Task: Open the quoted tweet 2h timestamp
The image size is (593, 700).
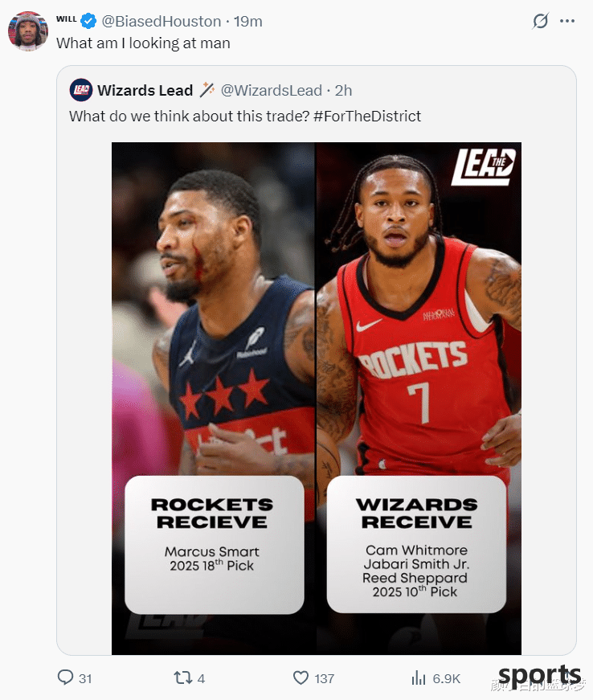Action: click(x=344, y=90)
